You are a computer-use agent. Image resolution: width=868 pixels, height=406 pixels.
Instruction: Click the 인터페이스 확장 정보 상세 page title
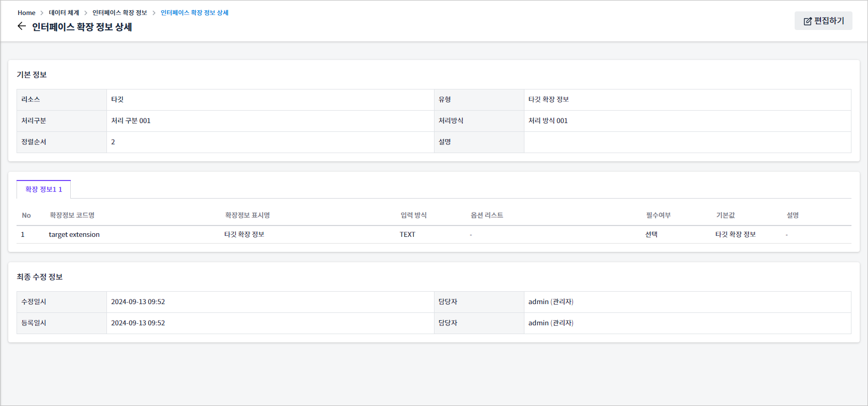[82, 27]
